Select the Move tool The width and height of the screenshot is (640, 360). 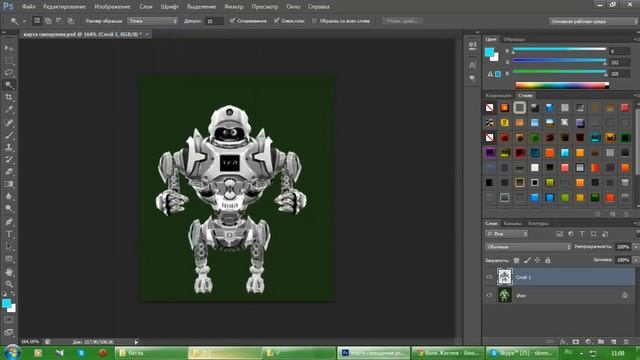pos(9,48)
